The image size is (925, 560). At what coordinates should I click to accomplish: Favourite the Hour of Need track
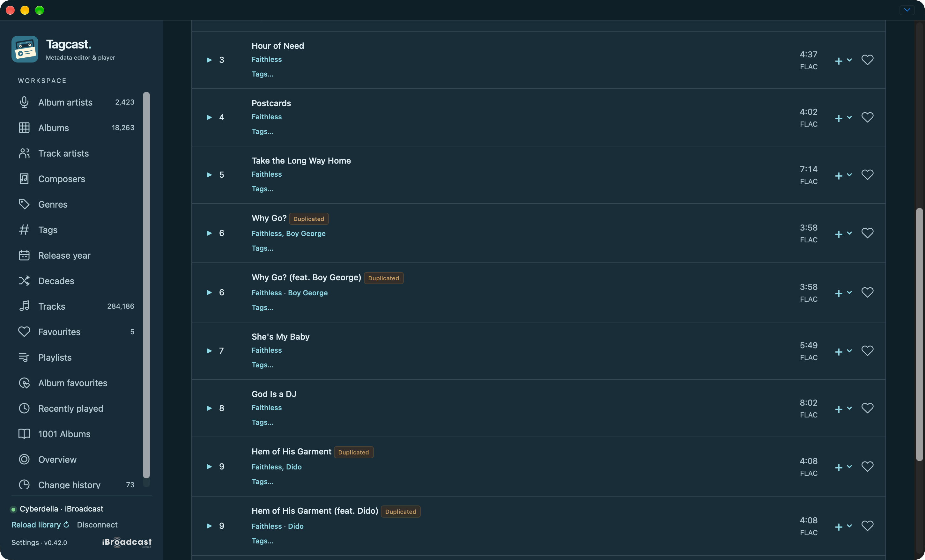[867, 60]
